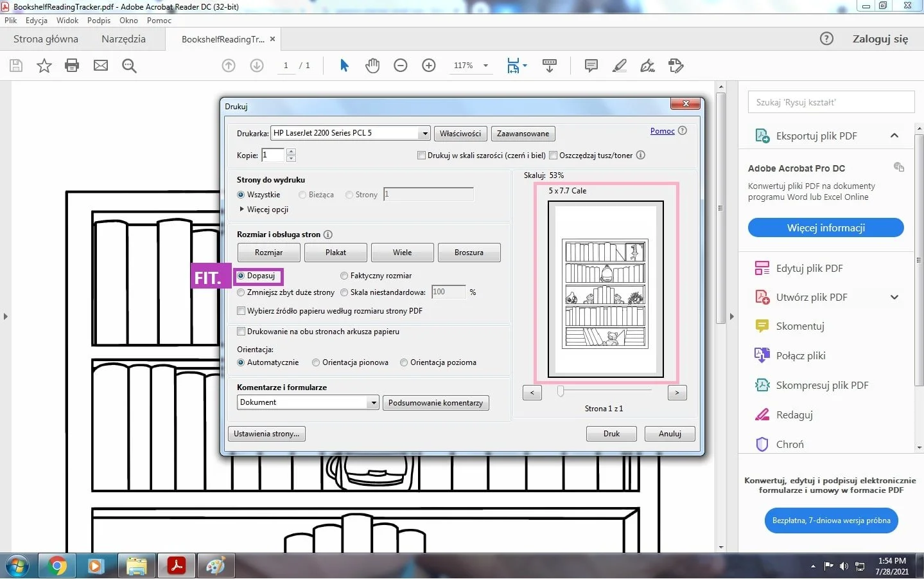924x579 pixels.
Task: Select Skala niestandardowa radio button
Action: click(344, 292)
